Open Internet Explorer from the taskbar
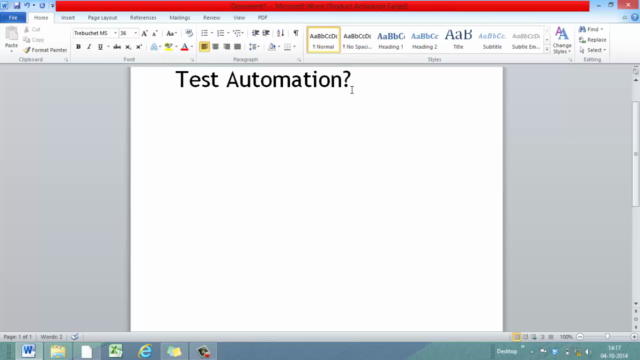Screen dimensions: 640x360 click(x=145, y=351)
